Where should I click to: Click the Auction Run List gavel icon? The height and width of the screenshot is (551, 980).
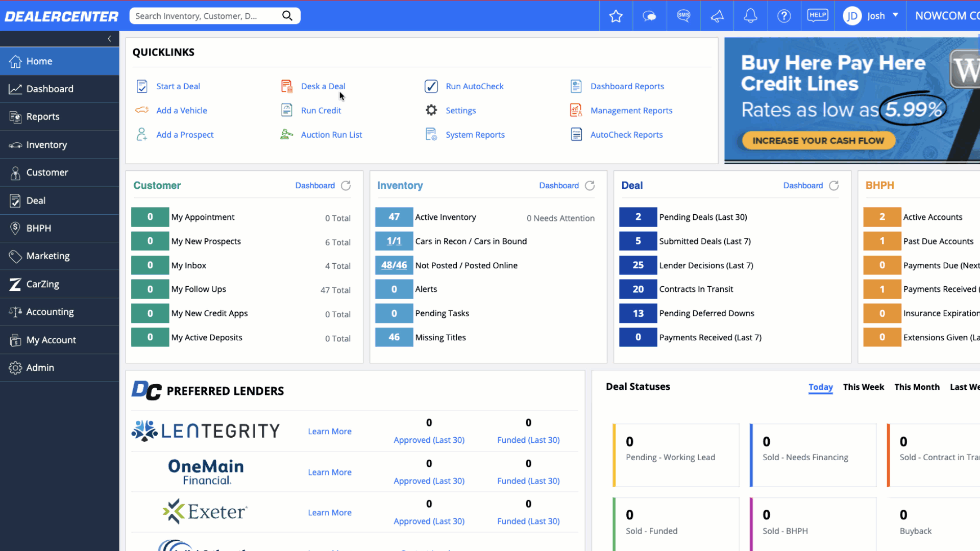287,135
